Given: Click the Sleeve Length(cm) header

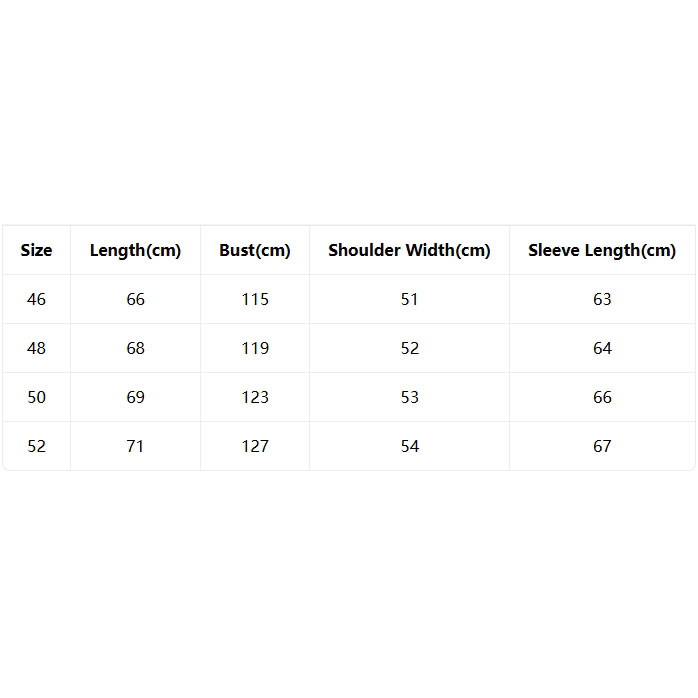Looking at the screenshot, I should [x=602, y=251].
